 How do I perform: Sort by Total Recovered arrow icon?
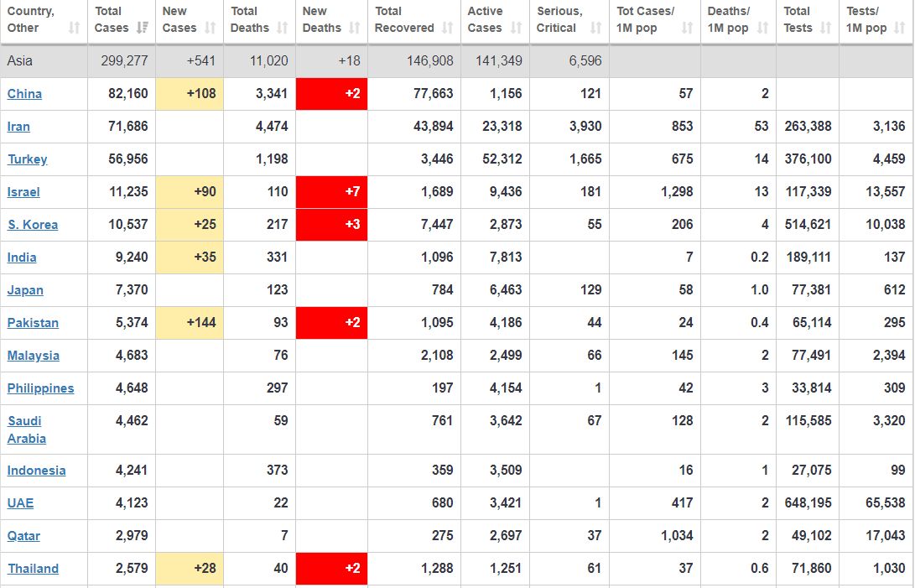click(x=447, y=28)
